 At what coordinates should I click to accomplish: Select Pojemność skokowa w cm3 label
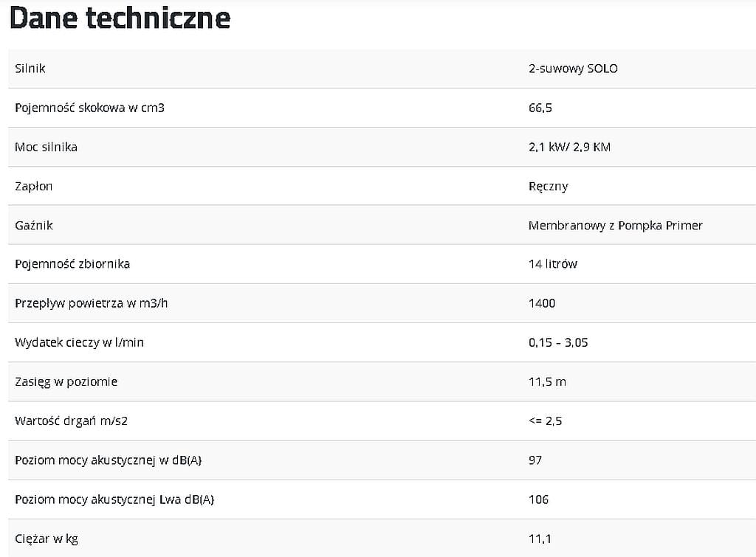pos(89,108)
